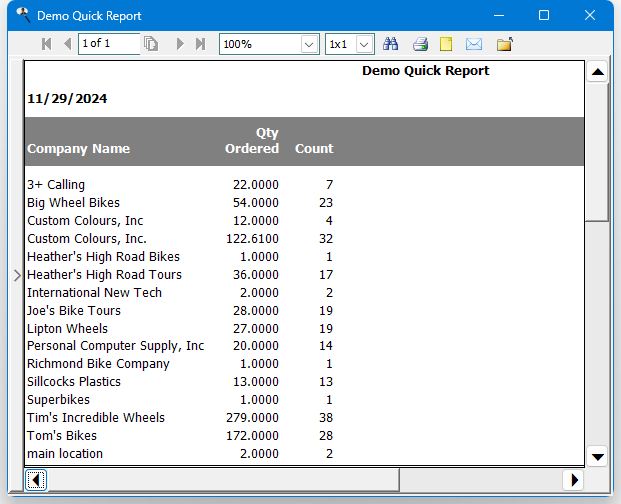Go to the first page of report
Image resolution: width=621 pixels, height=504 pixels.
pos(47,44)
